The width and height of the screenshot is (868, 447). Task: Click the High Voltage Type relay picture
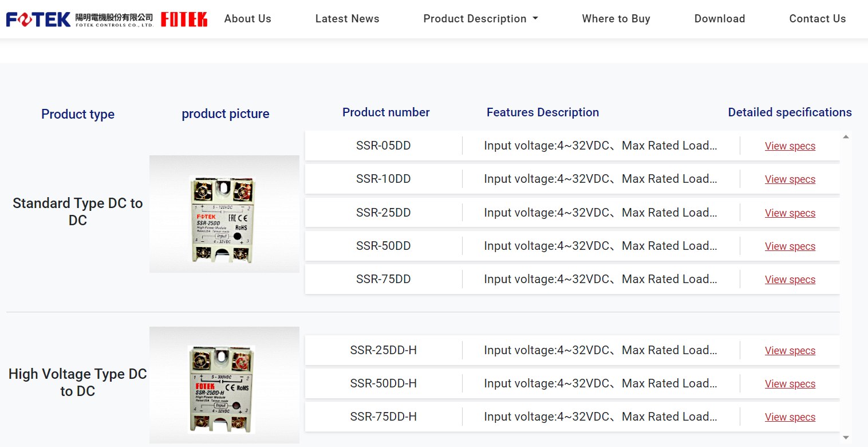point(224,385)
